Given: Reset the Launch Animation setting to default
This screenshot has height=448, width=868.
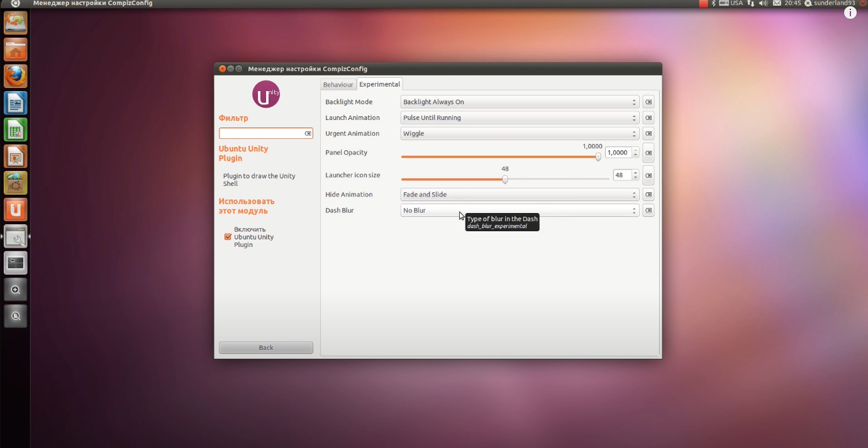Looking at the screenshot, I should click(x=648, y=117).
